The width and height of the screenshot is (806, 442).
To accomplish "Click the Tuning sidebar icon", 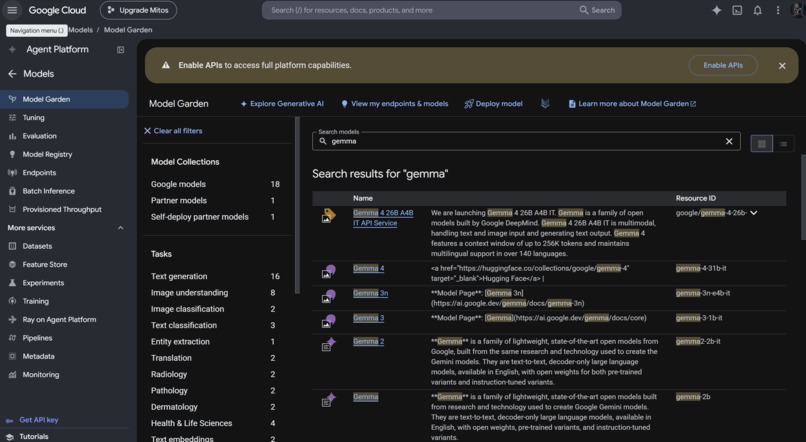I will pos(12,118).
